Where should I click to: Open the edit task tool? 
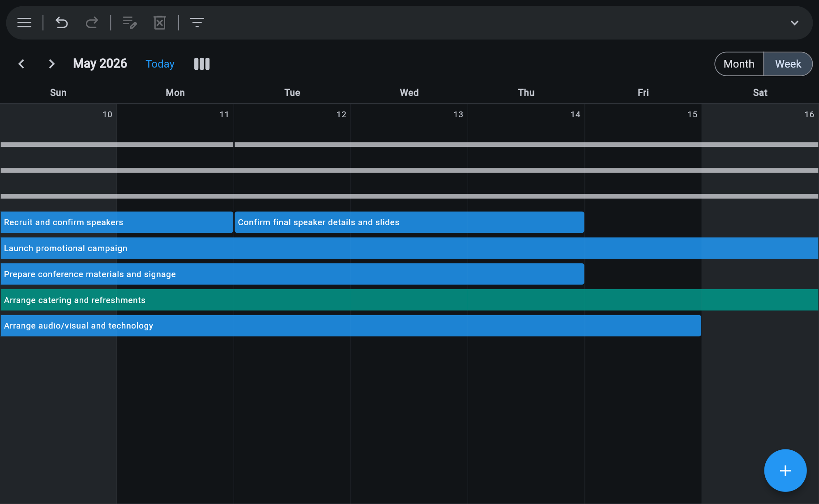129,22
